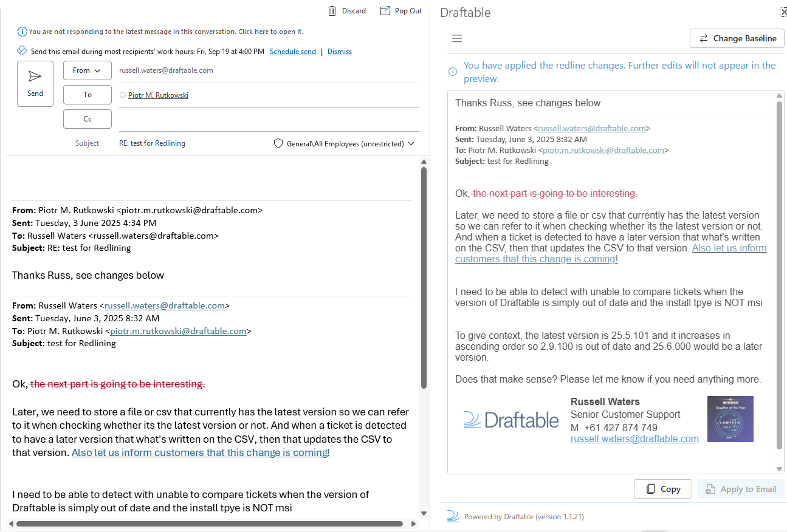Click 'Does that make sense?' line in preview

pos(608,380)
